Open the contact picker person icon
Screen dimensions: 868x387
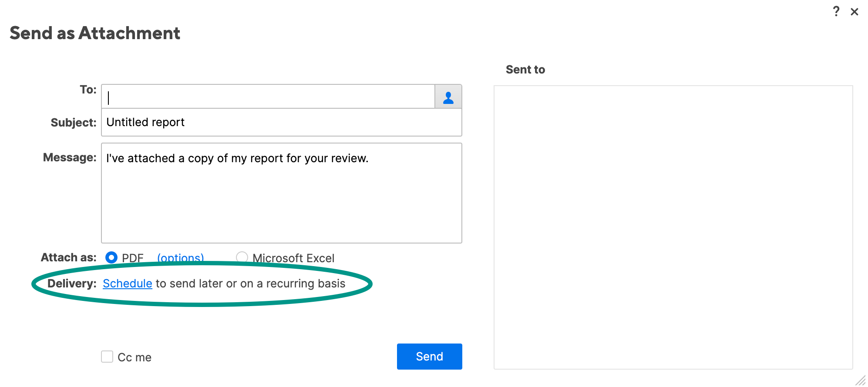click(448, 97)
